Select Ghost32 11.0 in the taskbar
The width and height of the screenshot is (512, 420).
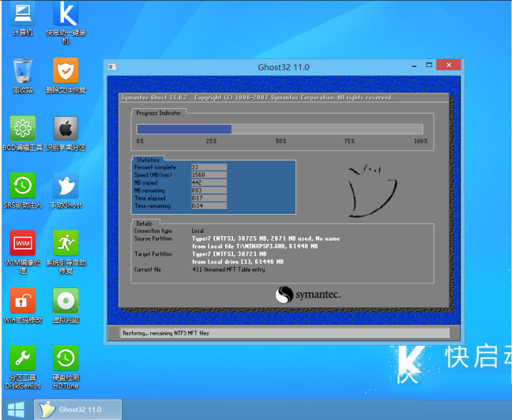(77, 410)
